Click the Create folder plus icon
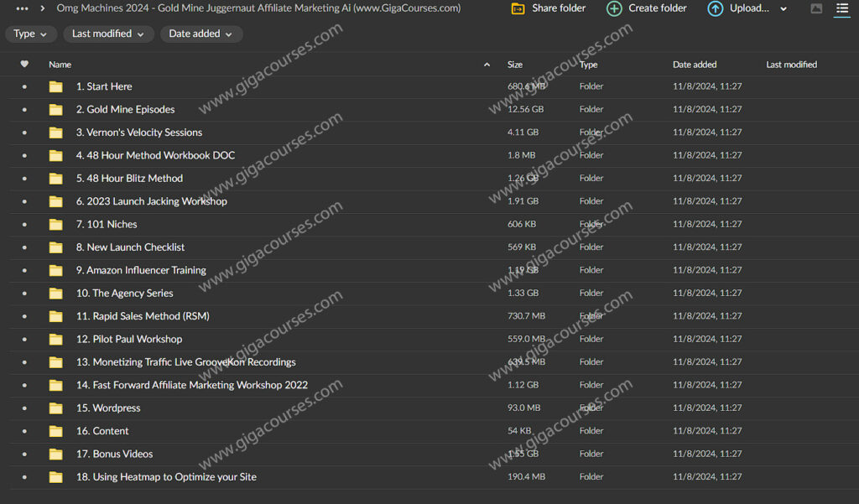859x504 pixels. (614, 8)
